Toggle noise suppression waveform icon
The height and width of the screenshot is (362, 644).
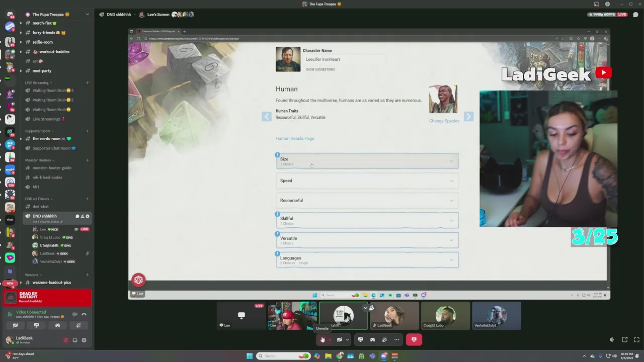(74, 314)
